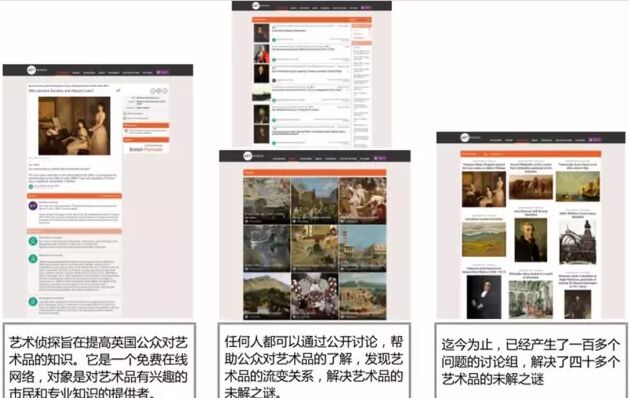Open the ship painting thumbnail in discussions list
The height and width of the screenshot is (400, 629).
coord(262,93)
